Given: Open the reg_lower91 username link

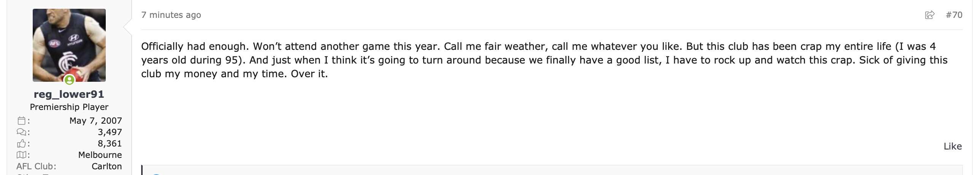Looking at the screenshot, I should (69, 94).
